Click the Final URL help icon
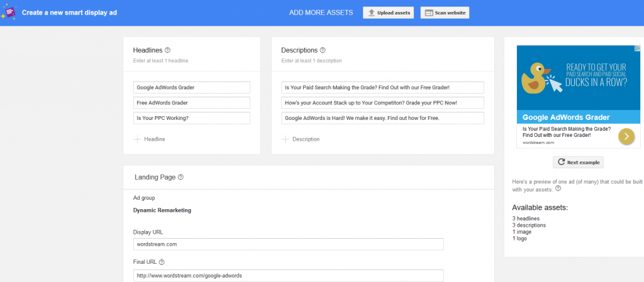The height and width of the screenshot is (282, 644). [162, 263]
